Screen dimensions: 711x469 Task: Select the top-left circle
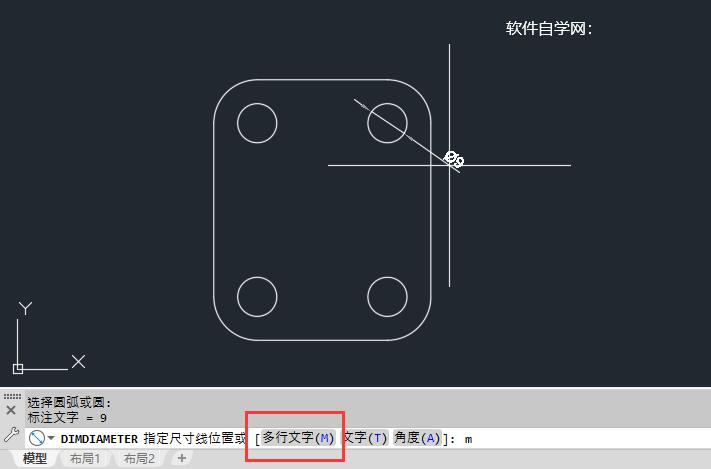click(x=257, y=123)
